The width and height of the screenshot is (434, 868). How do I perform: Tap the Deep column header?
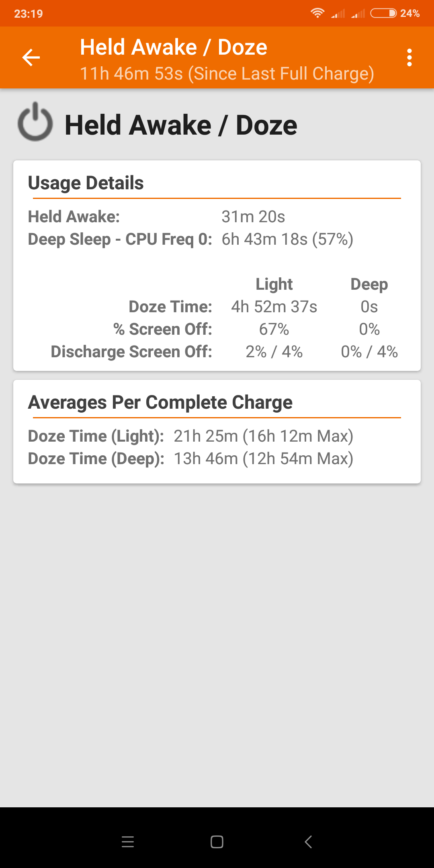(369, 284)
